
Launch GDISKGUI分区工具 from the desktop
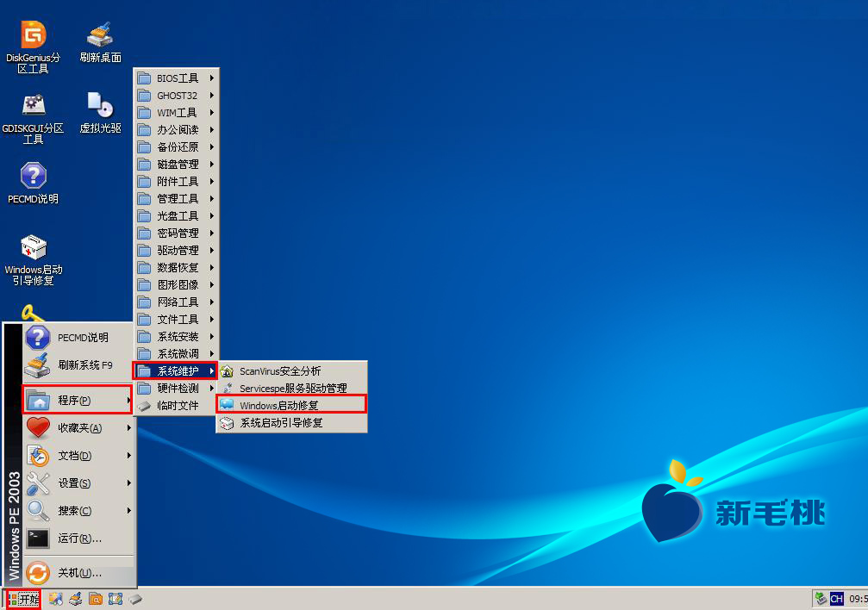[34, 118]
